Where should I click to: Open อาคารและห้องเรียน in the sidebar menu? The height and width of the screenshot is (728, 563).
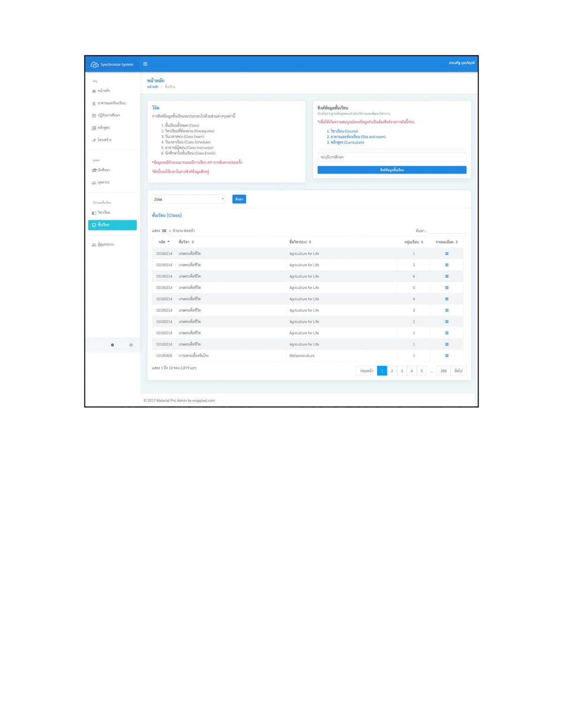click(109, 103)
